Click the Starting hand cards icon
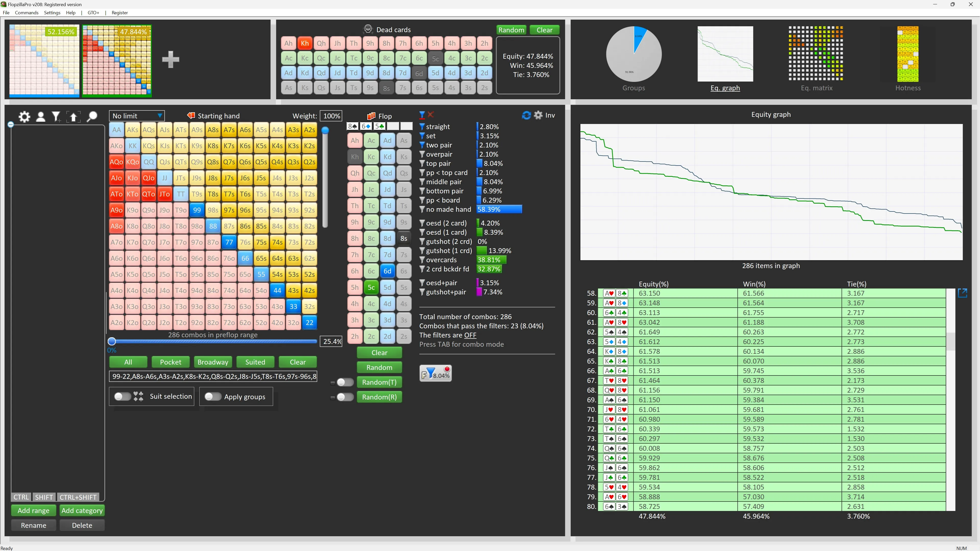 [x=191, y=116]
